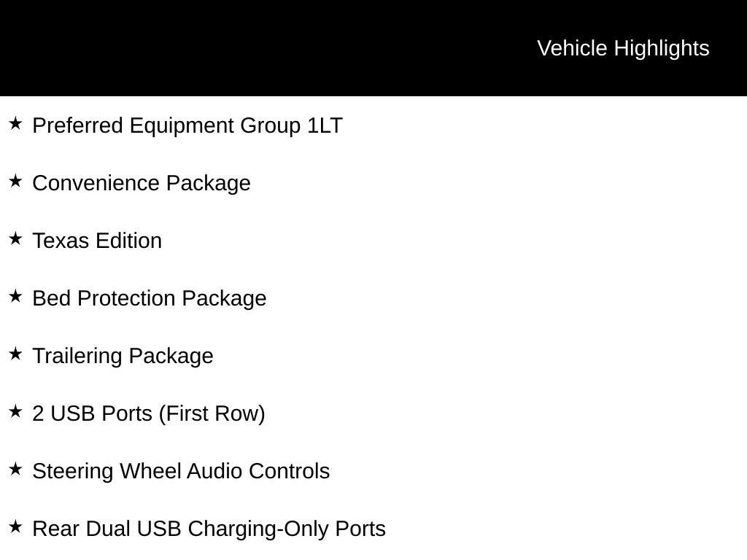
Task: Select the Texas Edition highlight
Action: [x=97, y=241]
